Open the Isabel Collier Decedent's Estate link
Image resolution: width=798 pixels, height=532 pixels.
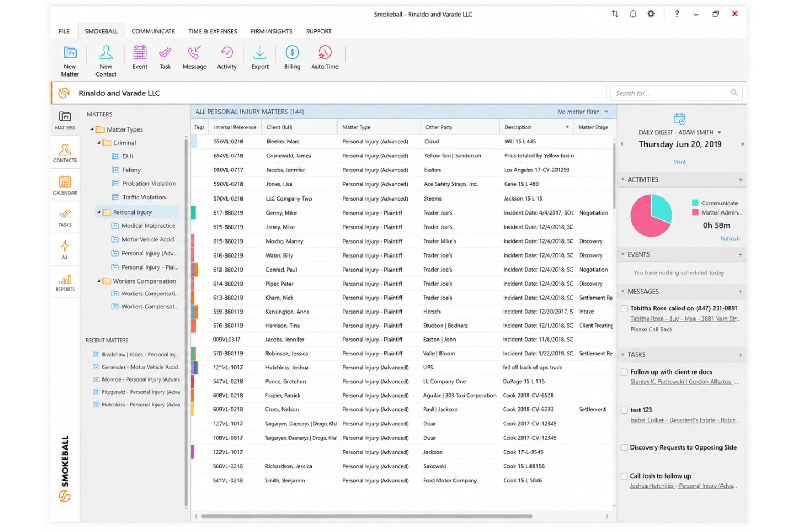685,420
